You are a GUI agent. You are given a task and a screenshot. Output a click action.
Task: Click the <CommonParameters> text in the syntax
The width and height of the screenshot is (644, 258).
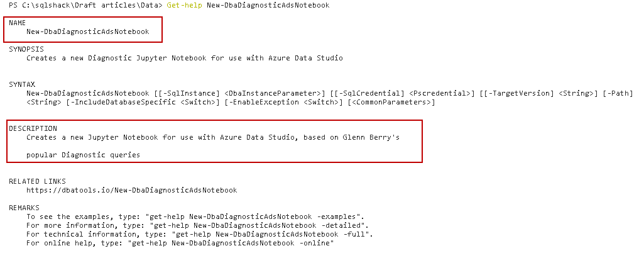[390, 102]
